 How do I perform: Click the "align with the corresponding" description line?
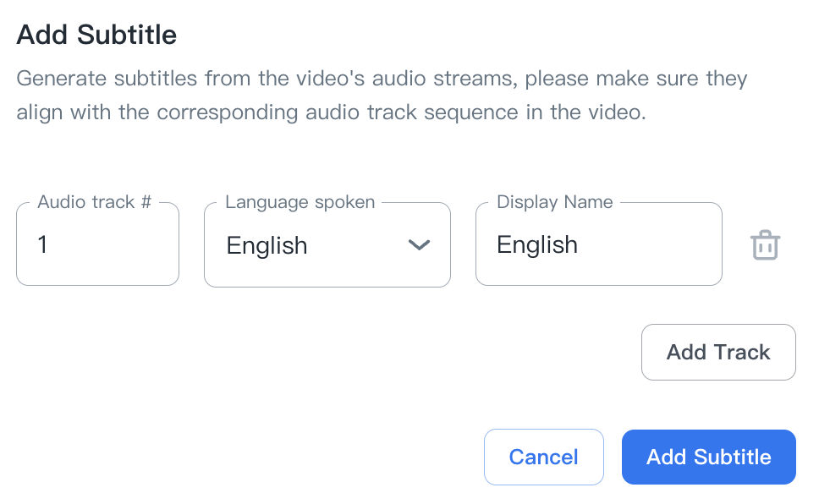pyautogui.click(x=330, y=112)
